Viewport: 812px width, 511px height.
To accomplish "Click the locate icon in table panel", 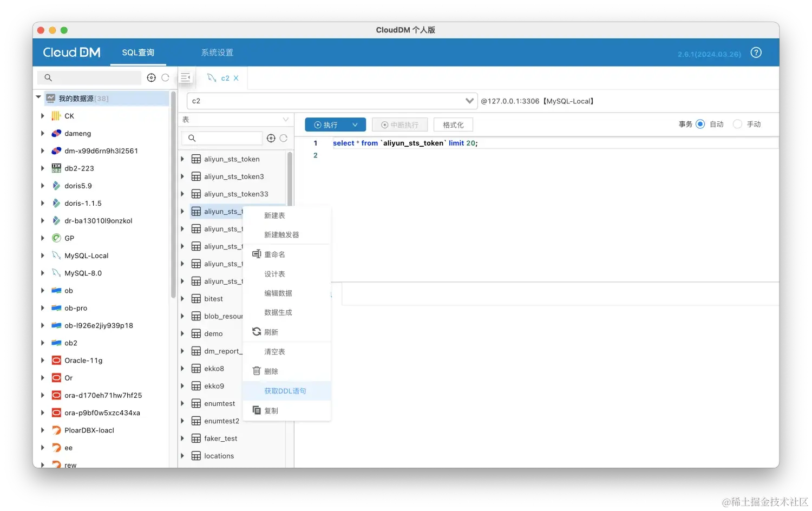I will (x=271, y=138).
